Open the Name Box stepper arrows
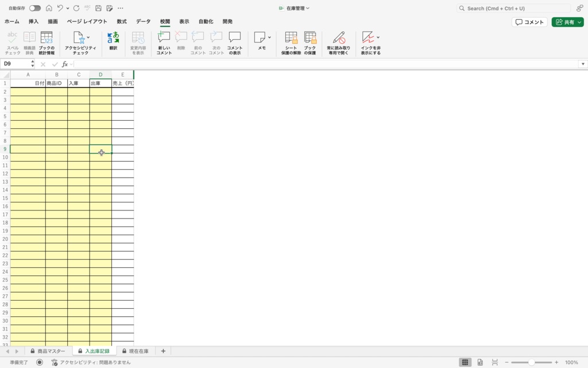The image size is (588, 368). point(33,64)
